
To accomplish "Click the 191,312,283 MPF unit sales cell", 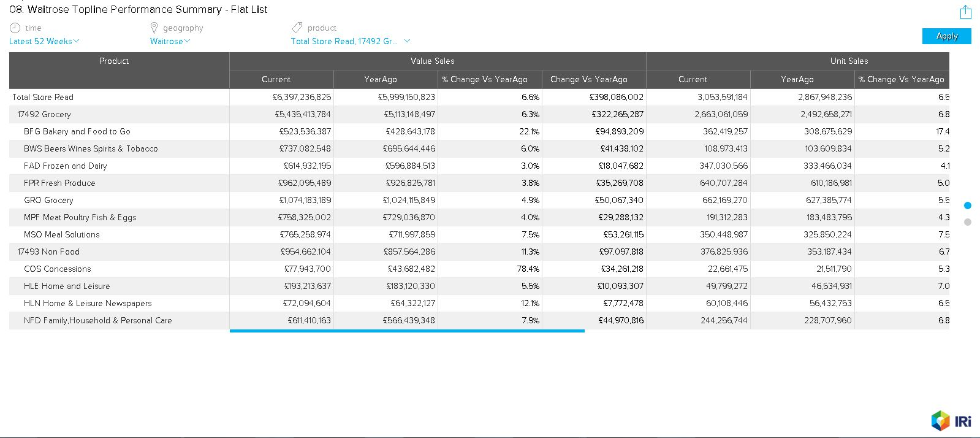I will pos(698,217).
